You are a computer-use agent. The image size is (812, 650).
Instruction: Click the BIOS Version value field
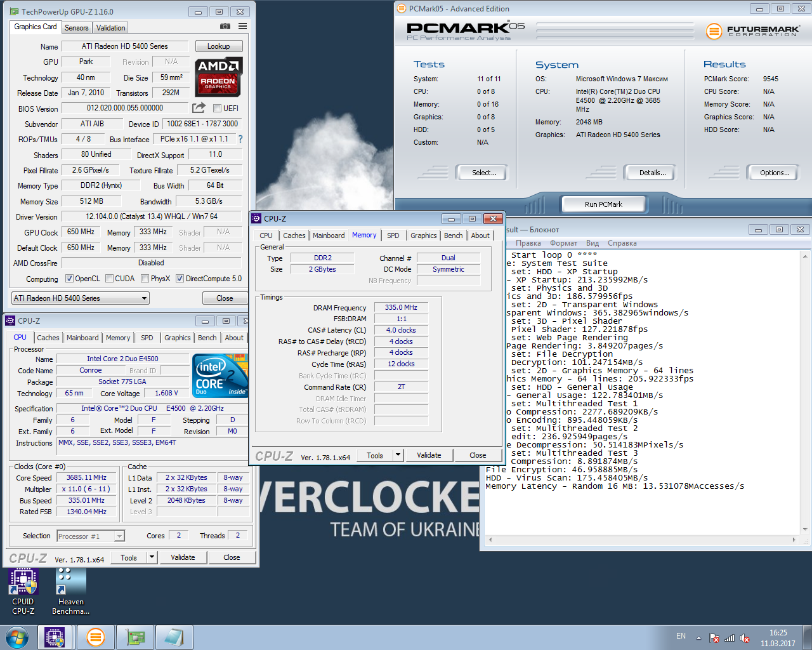pos(125,108)
